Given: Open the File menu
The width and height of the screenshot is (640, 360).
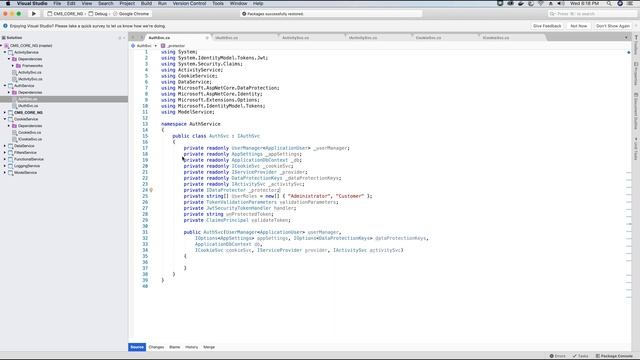Looking at the screenshot, I should click(57, 3).
